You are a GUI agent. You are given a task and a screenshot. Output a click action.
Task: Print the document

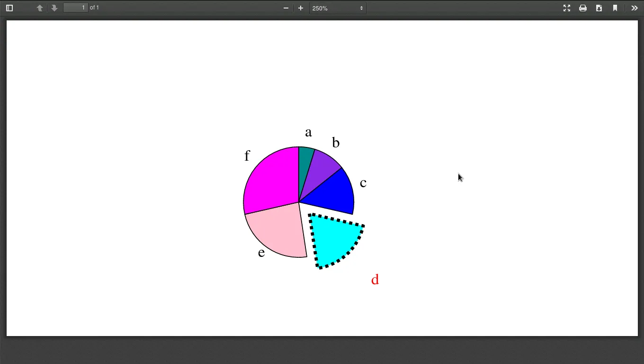point(583,8)
